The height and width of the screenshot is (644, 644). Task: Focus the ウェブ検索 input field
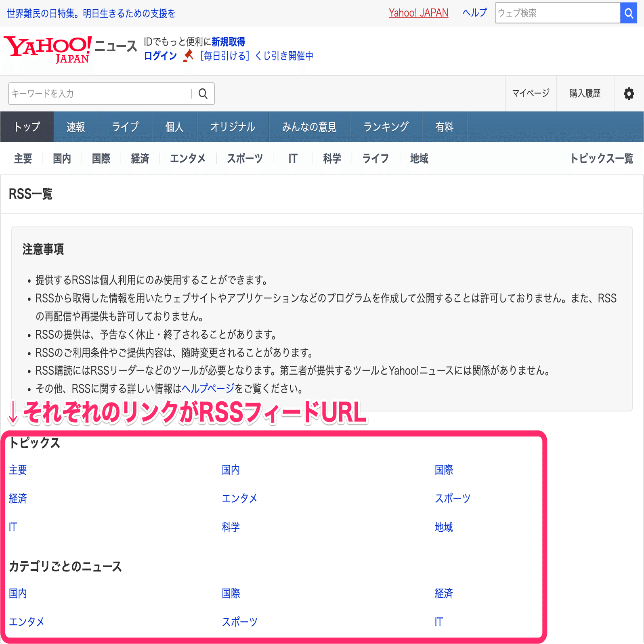coord(558,13)
